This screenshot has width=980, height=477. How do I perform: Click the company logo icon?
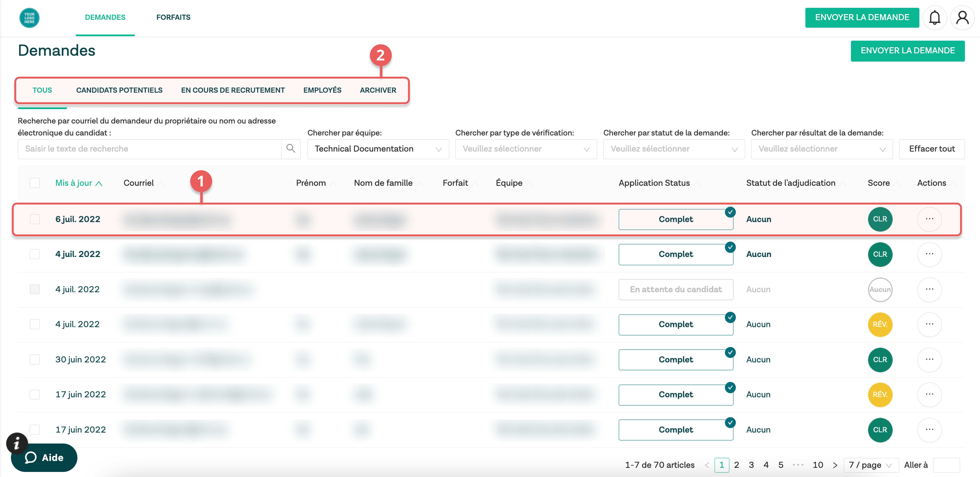click(29, 17)
